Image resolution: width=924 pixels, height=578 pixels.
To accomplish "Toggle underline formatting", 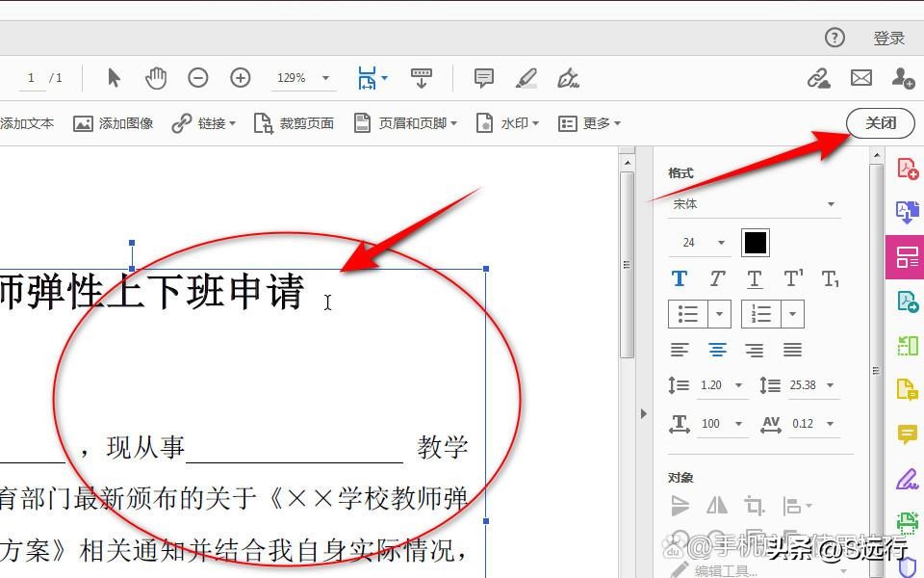I will tap(754, 278).
